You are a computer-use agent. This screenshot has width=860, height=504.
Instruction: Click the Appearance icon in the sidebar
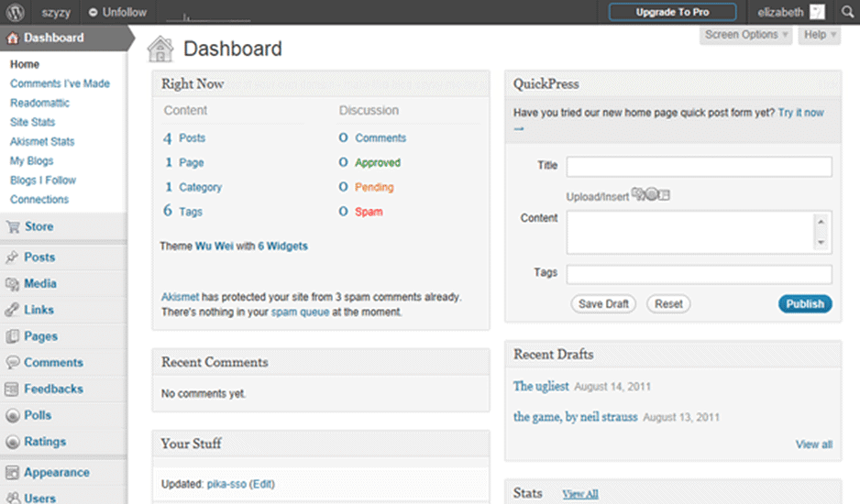tap(13, 473)
